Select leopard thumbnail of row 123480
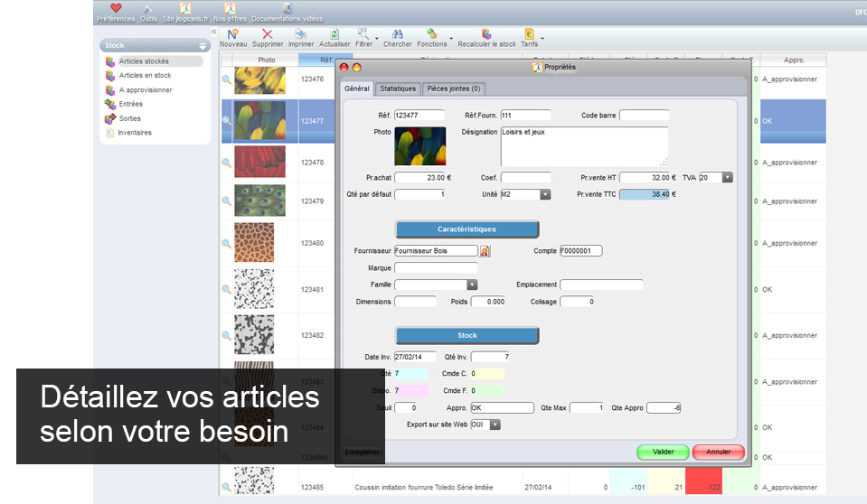 point(254,243)
